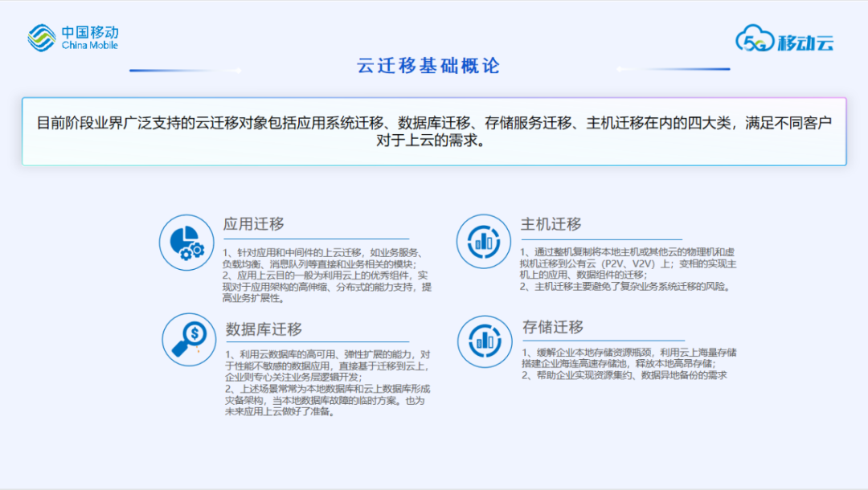This screenshot has height=490, width=868.
Task: Select the 数据库迁移 magnifier dollar icon
Action: pyautogui.click(x=188, y=341)
